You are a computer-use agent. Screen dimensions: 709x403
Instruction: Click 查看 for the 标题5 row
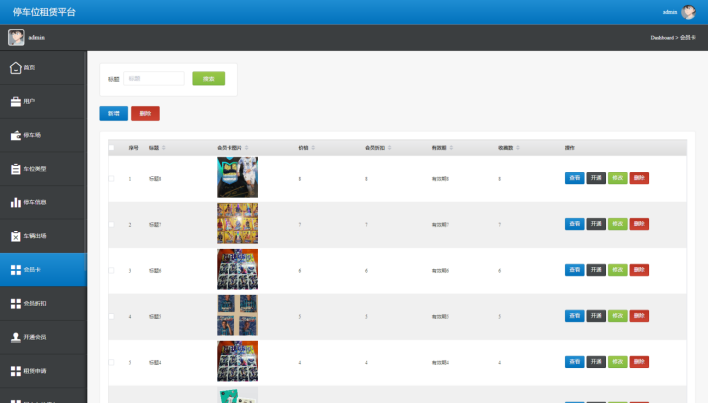574,316
